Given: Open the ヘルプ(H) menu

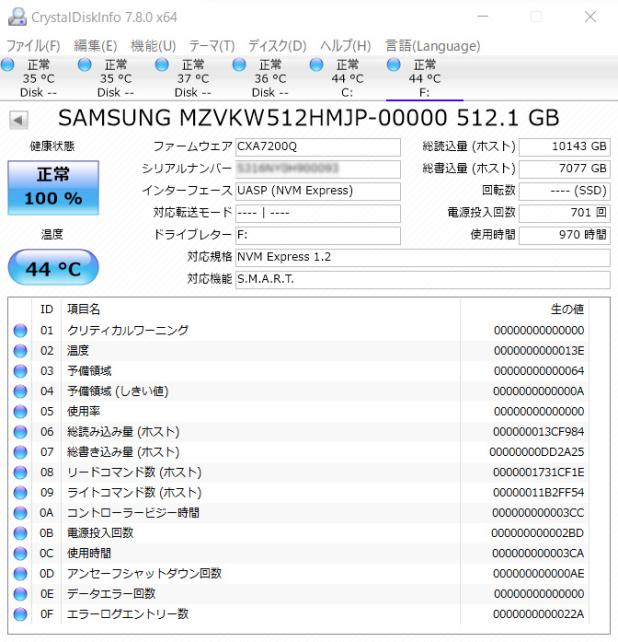Looking at the screenshot, I should coord(346,45).
